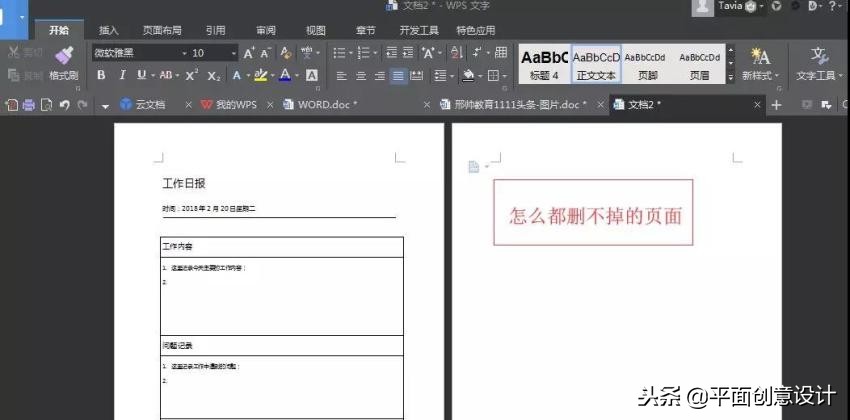Increase font size with the A+ icon
Viewport: 850px width, 420px height.
coord(249,53)
